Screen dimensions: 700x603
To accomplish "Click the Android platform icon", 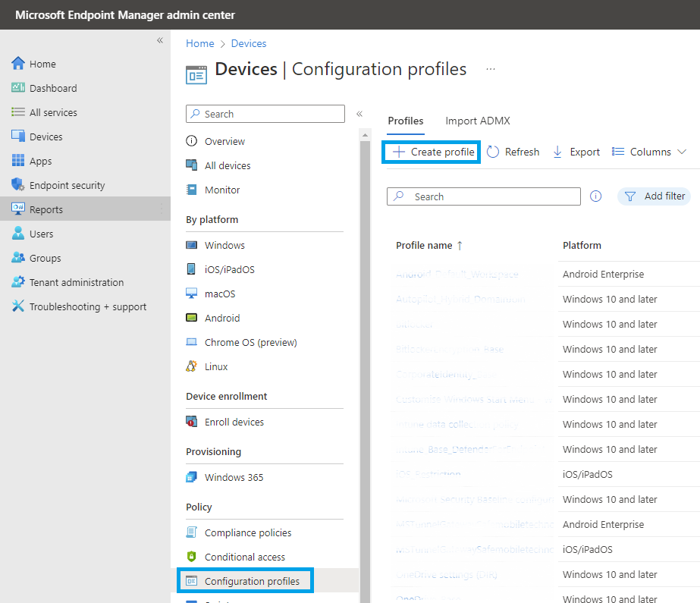I will click(192, 318).
